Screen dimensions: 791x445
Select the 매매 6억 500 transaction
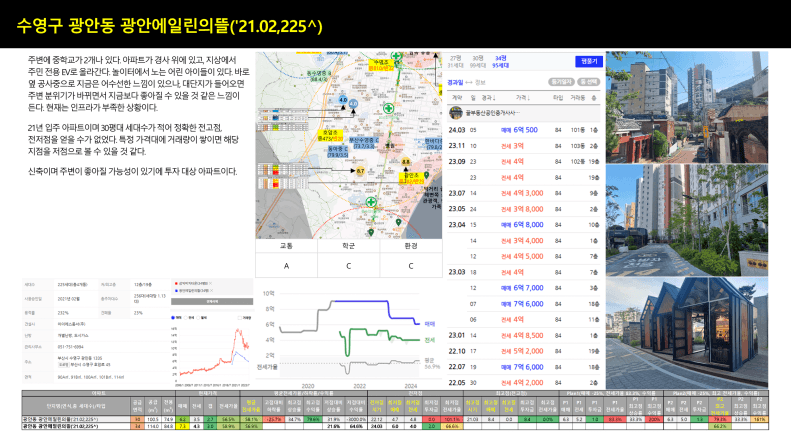pyautogui.click(x=519, y=130)
